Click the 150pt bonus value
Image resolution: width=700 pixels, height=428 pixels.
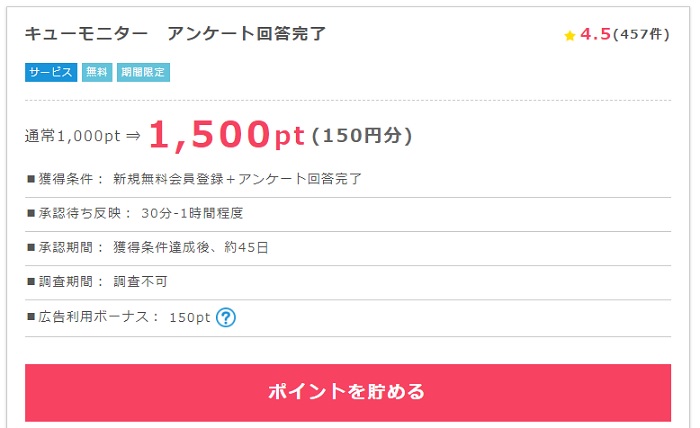(x=189, y=317)
